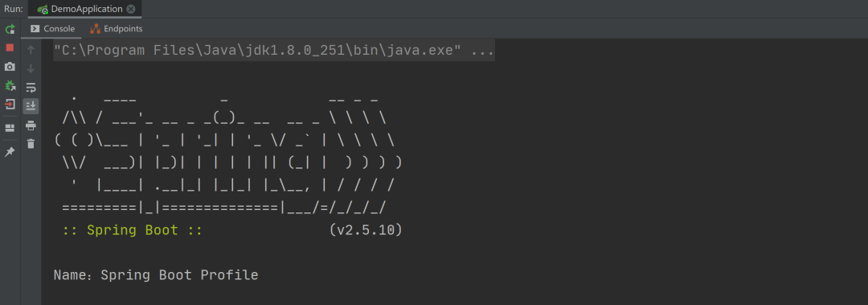Print the console output
This screenshot has width=868, height=305.
[x=31, y=126]
